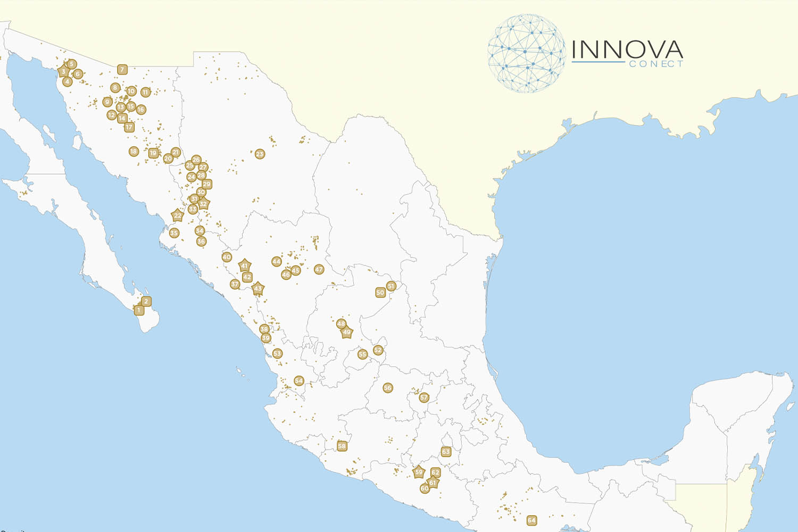Click the Innova Conect logo

pos(585,53)
